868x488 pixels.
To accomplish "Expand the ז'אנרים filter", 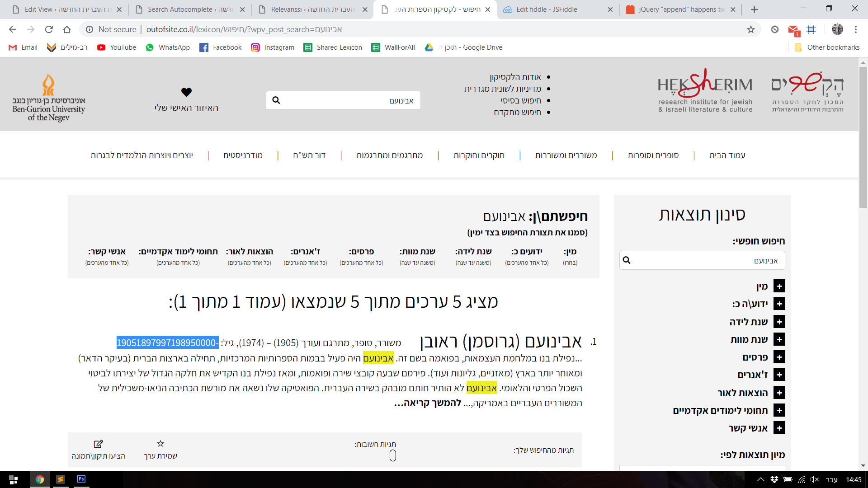I will [779, 375].
